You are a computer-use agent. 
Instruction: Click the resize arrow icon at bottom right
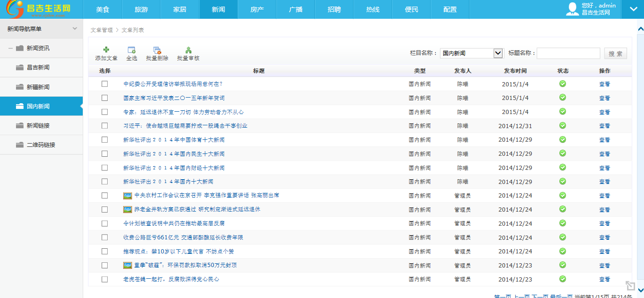(630, 285)
